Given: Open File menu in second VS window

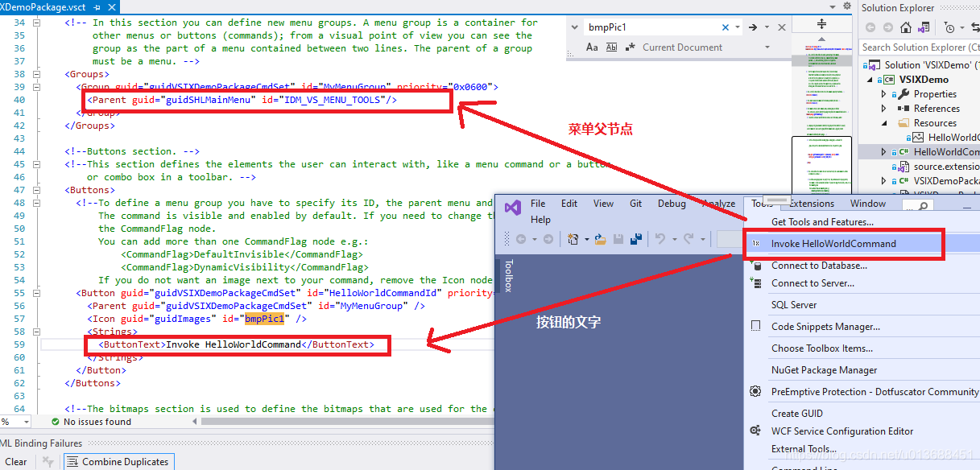Looking at the screenshot, I should (538, 204).
